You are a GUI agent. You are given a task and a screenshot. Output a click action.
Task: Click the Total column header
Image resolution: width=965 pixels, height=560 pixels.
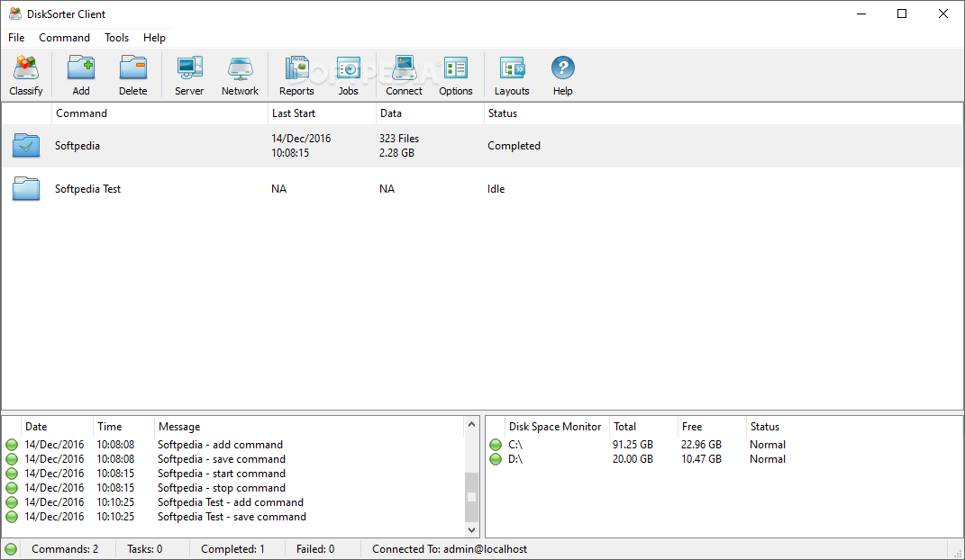643,427
